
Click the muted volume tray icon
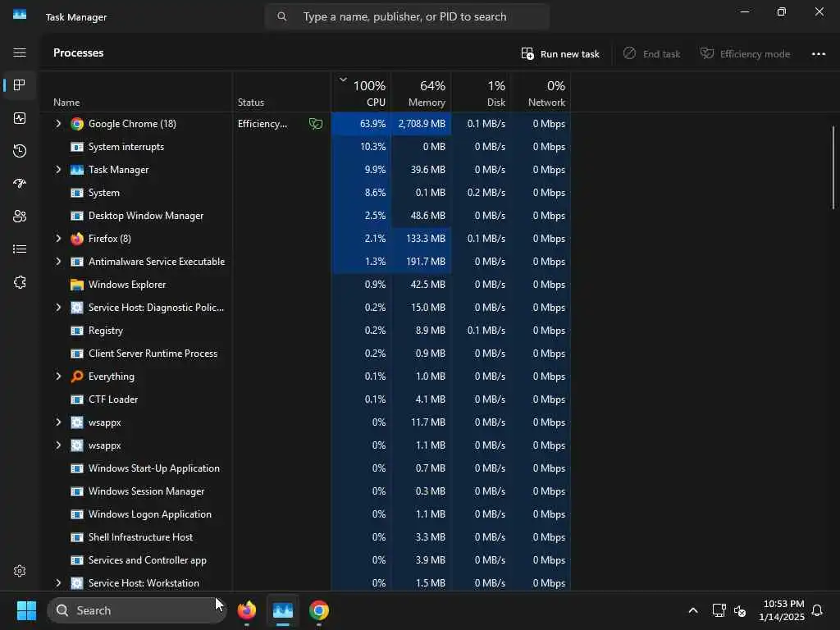(x=740, y=610)
